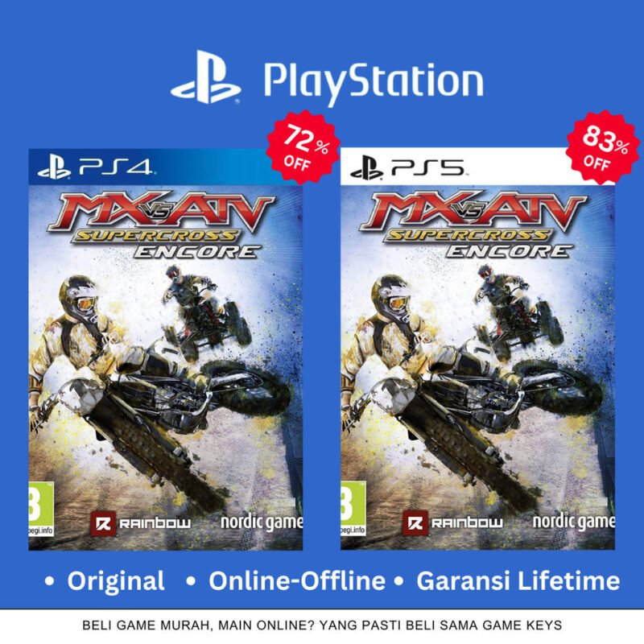Image resolution: width=644 pixels, height=644 pixels.
Task: Click the bottom slogan about Game Keys
Action: click(x=322, y=625)
